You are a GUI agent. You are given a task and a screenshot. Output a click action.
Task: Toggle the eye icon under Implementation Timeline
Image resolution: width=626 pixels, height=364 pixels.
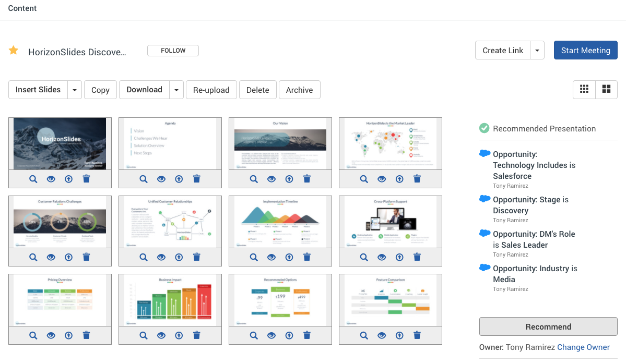tap(271, 257)
